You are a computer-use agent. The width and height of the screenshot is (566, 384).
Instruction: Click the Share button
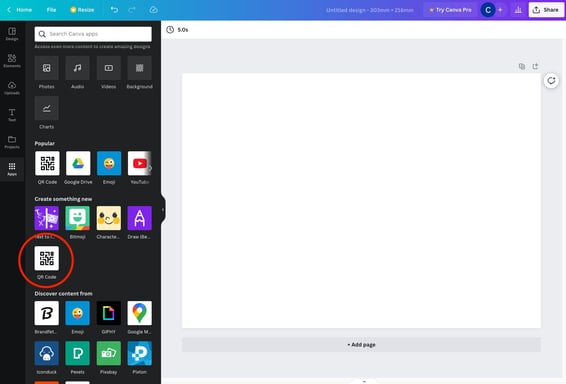(546, 10)
